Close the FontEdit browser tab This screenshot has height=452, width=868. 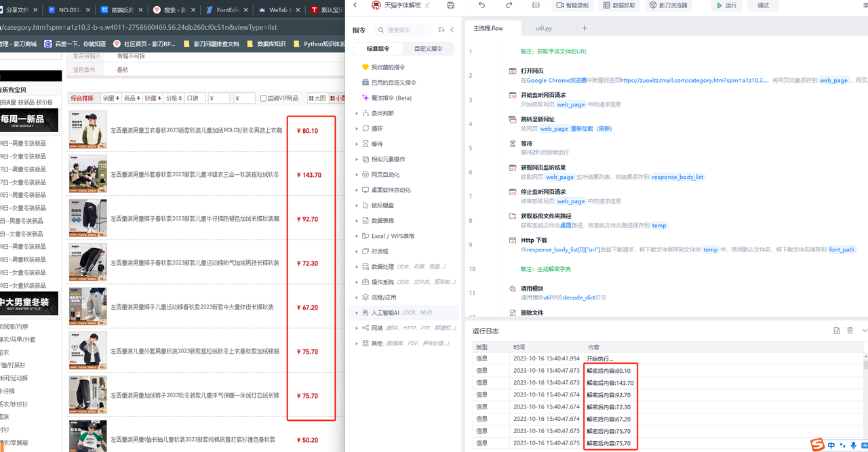246,10
